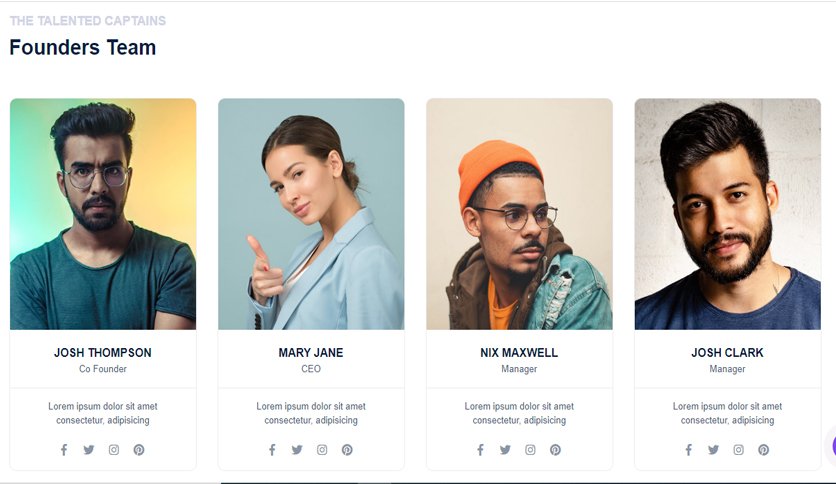Open Josh Clark's Instagram icon
836x484 pixels.
738,450
